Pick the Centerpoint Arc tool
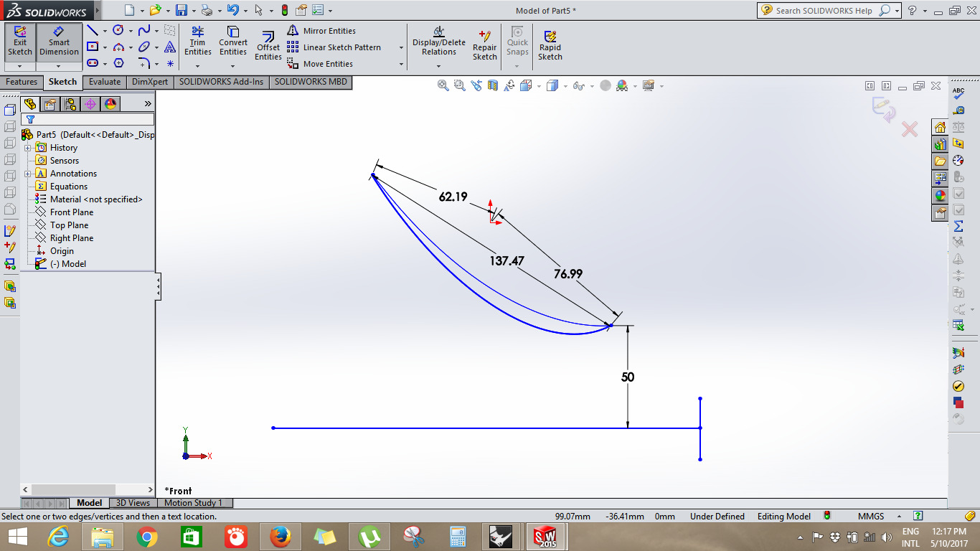The width and height of the screenshot is (980, 551). coord(118,47)
